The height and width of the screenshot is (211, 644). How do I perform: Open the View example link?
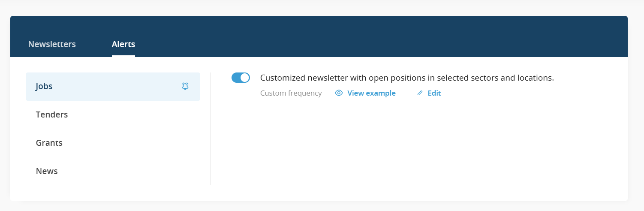[371, 93]
